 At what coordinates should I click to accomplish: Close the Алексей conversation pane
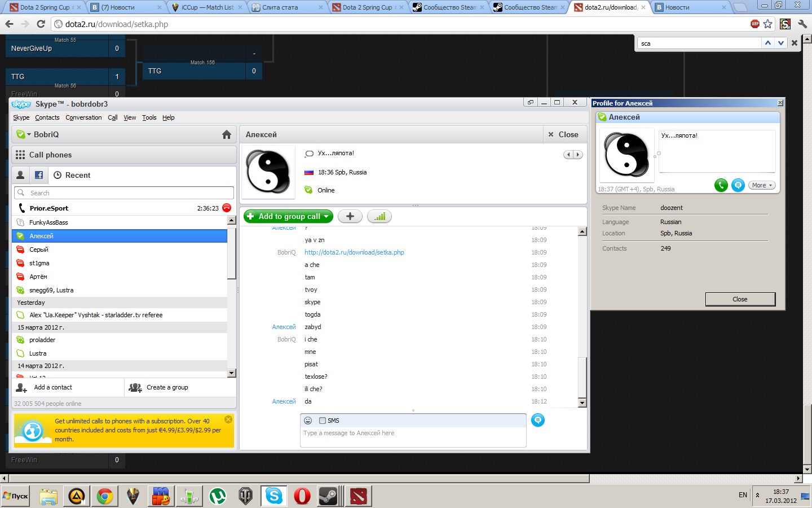tap(564, 134)
